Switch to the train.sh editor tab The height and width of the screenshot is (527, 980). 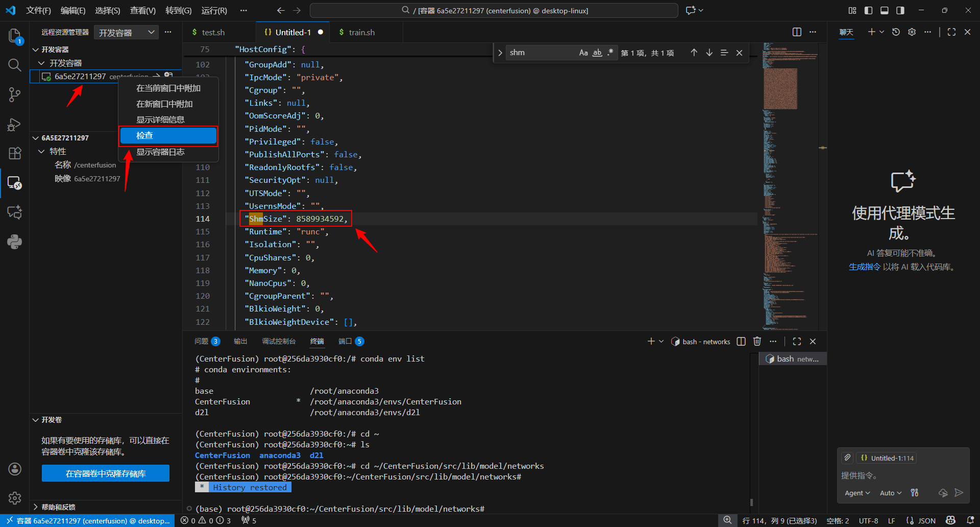[x=361, y=32]
